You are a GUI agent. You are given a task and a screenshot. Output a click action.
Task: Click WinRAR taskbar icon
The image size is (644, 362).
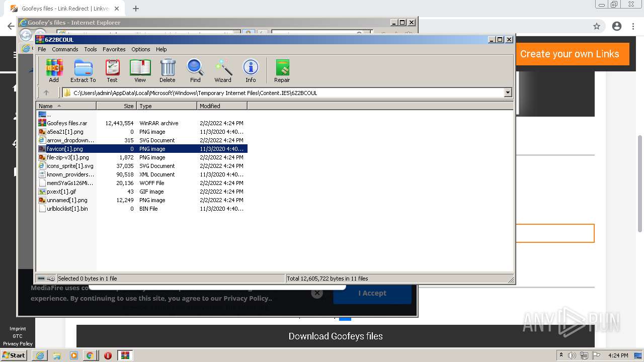pyautogui.click(x=125, y=355)
